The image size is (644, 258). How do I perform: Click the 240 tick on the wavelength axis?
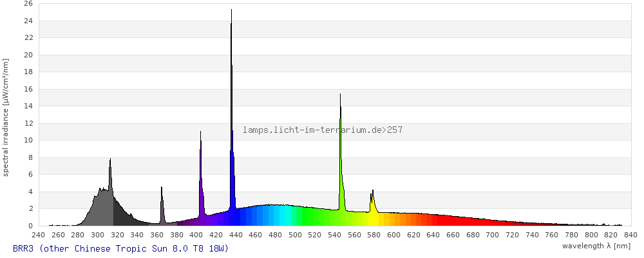click(x=38, y=235)
